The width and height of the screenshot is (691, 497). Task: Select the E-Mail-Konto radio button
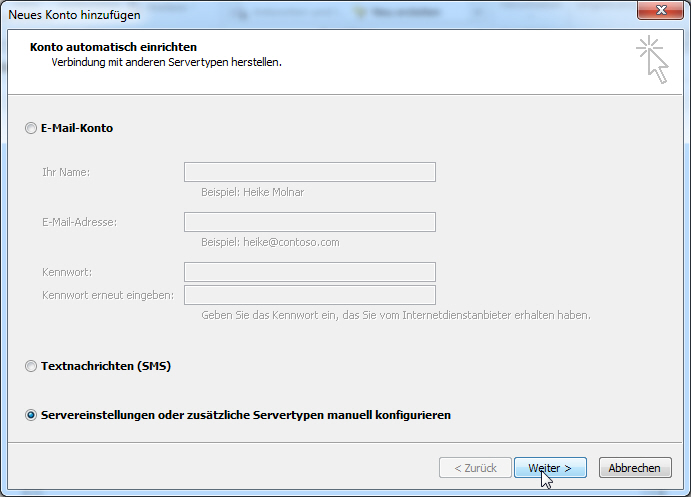tap(31, 128)
